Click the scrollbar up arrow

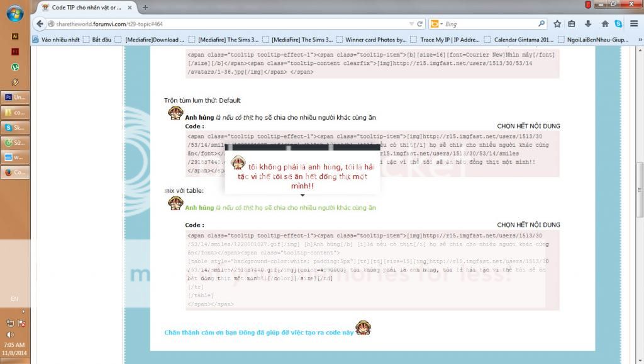[640, 50]
